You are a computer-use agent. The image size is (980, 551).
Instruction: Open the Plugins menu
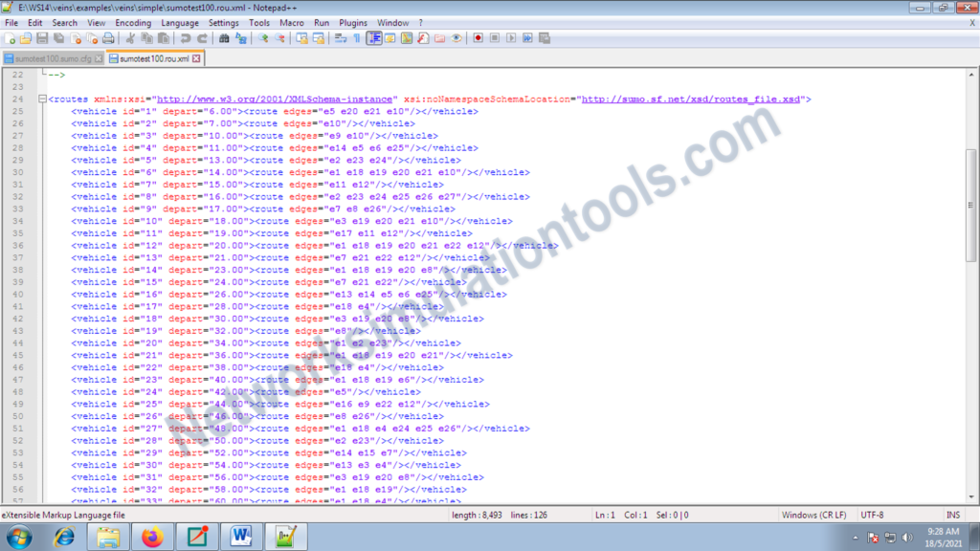point(353,22)
